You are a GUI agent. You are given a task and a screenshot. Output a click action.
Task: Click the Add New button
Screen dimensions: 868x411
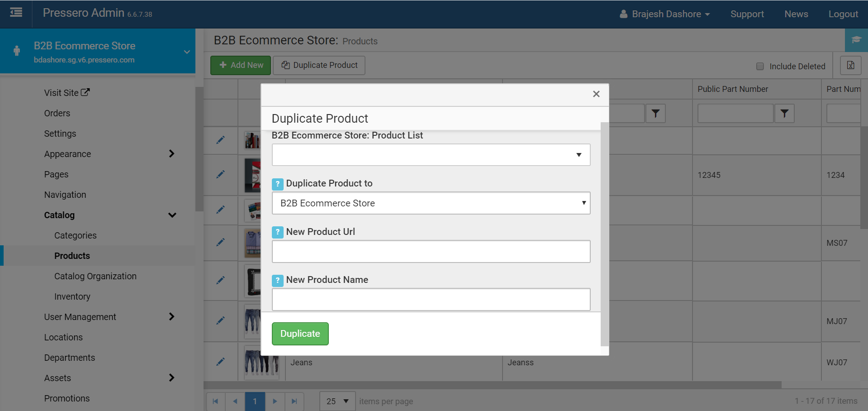tap(241, 65)
